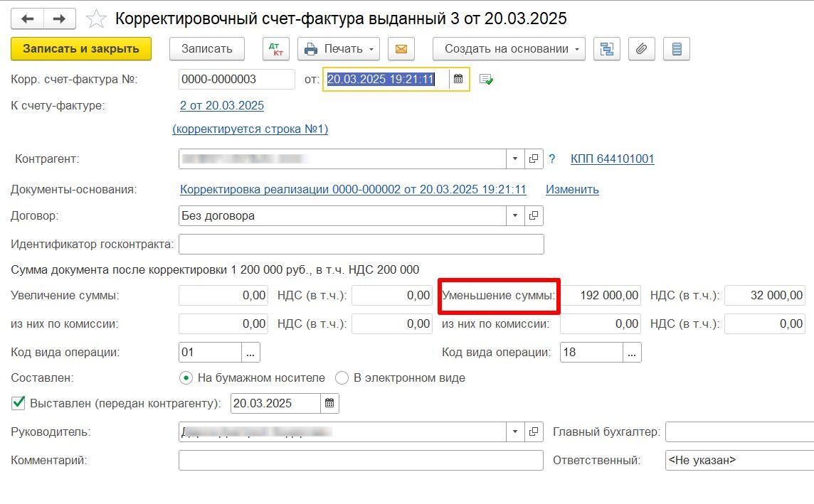Open calendar picker for invoice date
This screenshot has width=814, height=504.
tap(459, 80)
